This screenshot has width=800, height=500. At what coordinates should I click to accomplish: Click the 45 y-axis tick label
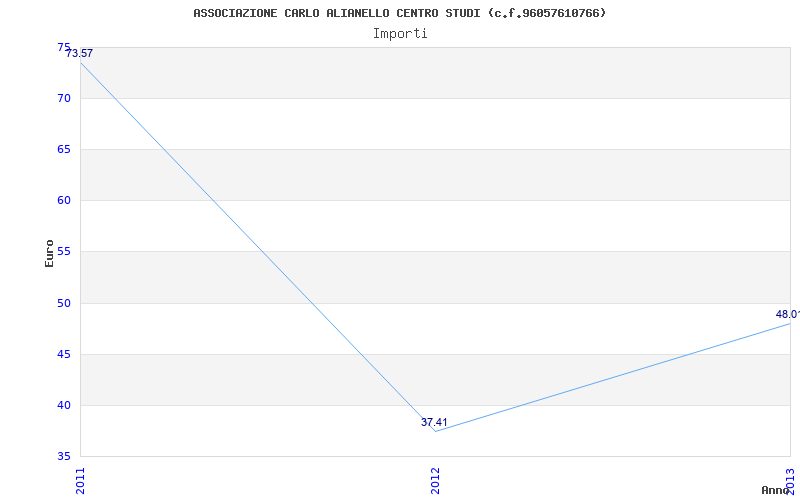click(x=64, y=354)
